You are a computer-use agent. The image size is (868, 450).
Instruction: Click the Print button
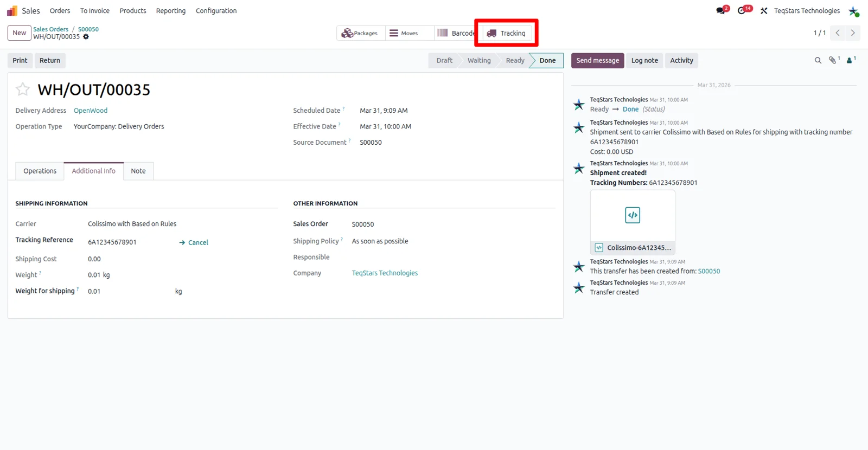20,61
